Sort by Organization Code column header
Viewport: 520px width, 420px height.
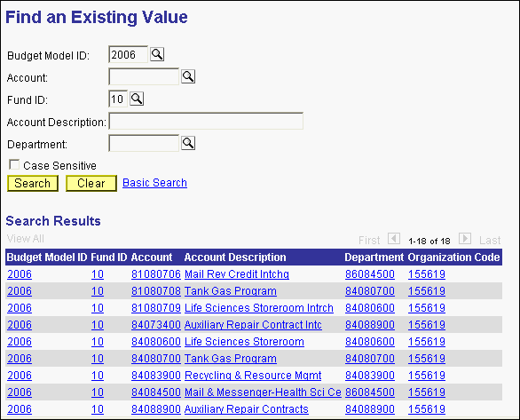[x=453, y=258]
